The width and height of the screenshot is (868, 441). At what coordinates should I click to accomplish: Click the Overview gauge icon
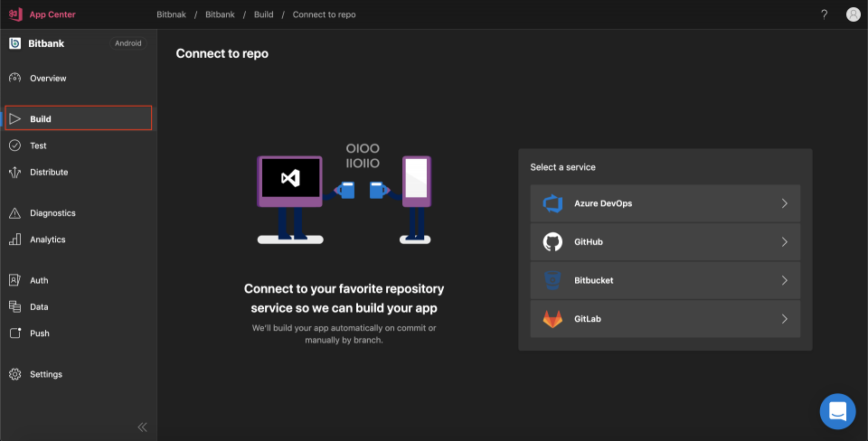[15, 78]
